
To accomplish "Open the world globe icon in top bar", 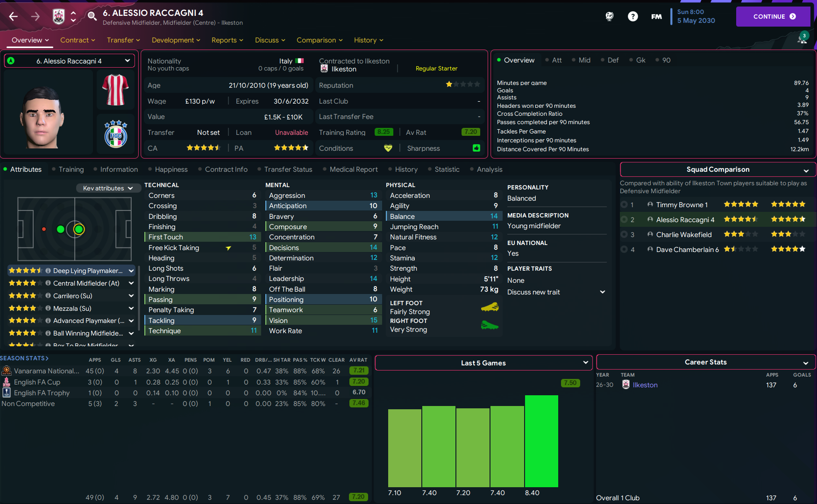I will pos(610,16).
